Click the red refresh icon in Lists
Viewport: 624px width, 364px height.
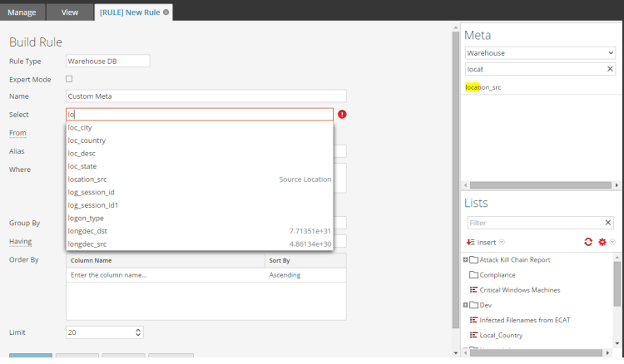point(588,242)
